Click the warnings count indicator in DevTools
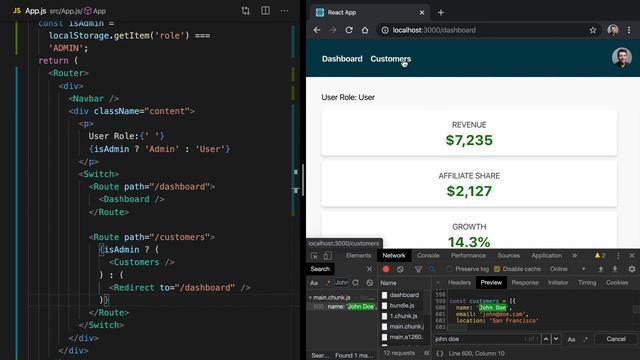640x360 pixels. tap(600, 256)
